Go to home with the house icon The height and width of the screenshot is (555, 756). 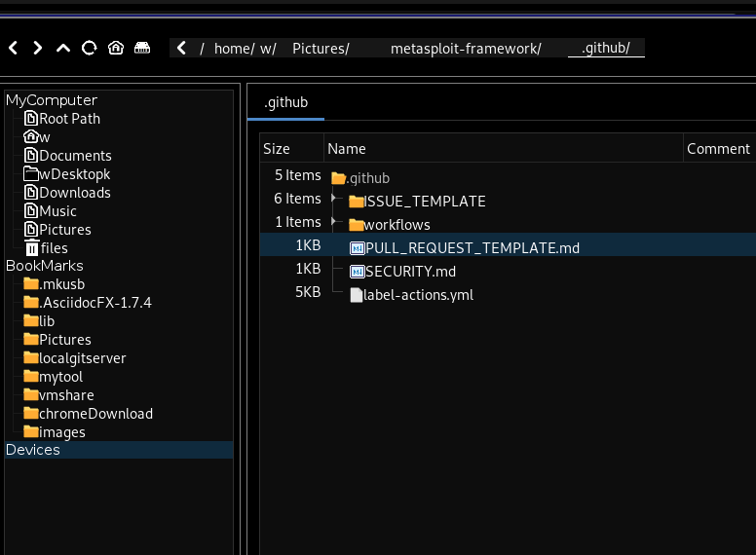tap(116, 48)
